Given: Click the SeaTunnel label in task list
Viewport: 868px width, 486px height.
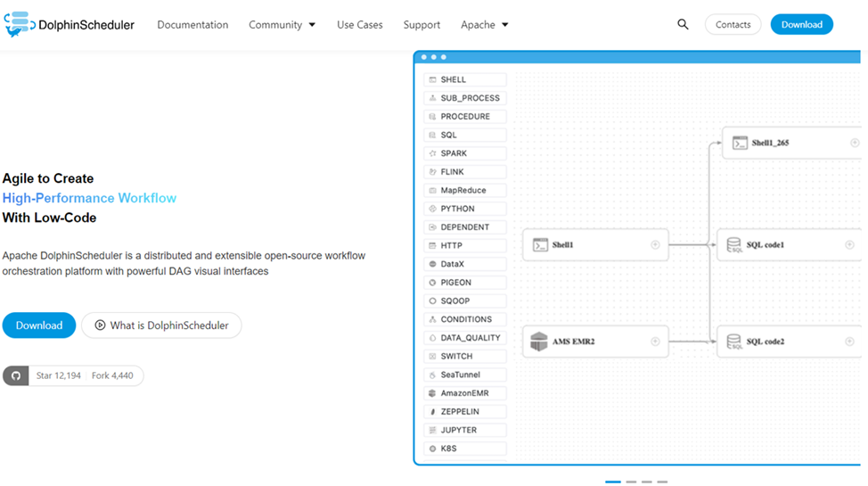Looking at the screenshot, I should click(460, 375).
